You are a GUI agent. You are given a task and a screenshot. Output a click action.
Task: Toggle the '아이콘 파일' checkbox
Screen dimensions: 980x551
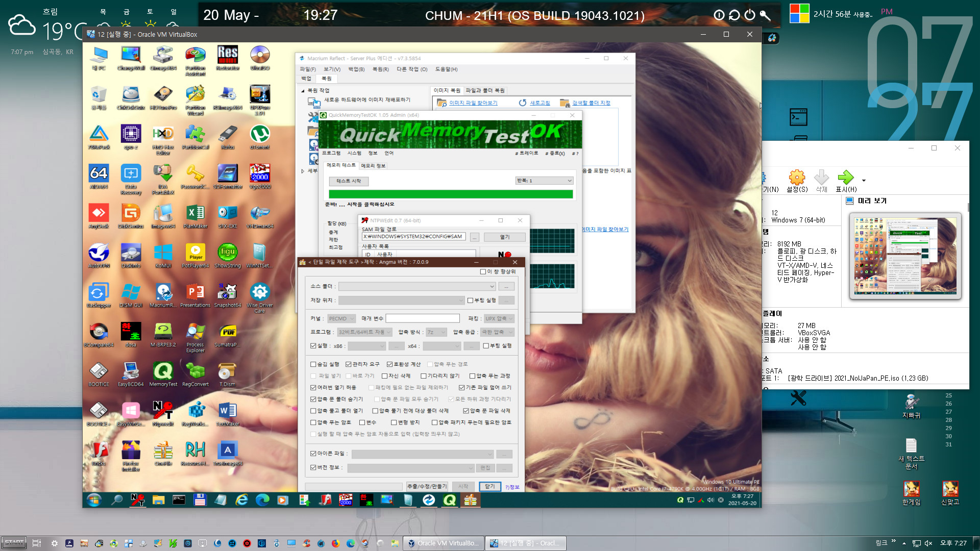(x=313, y=454)
